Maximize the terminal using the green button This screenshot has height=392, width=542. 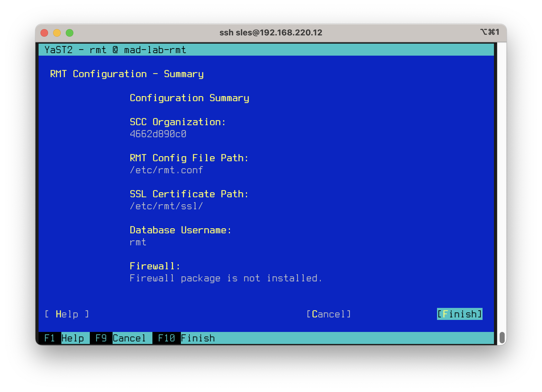[70, 33]
